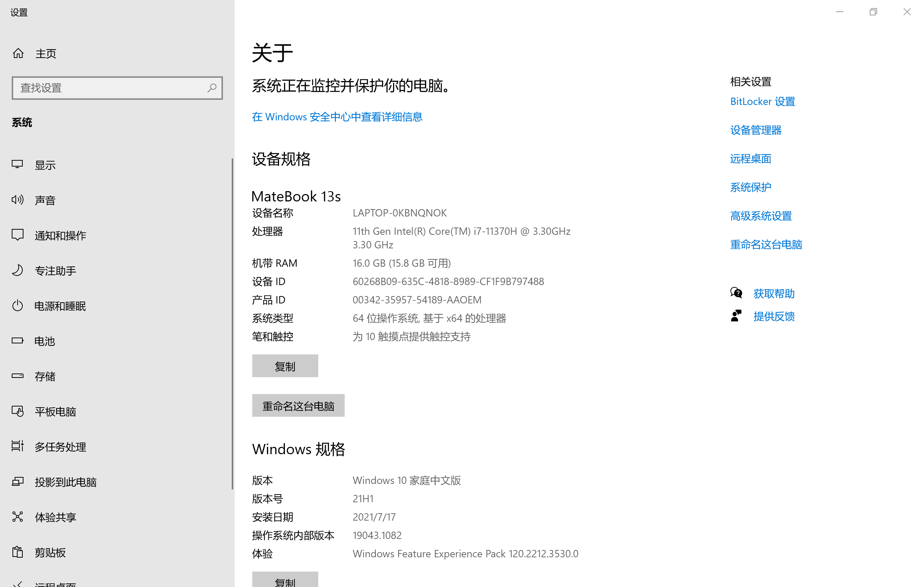This screenshot has height=587, width=924.
Task: Click the 16.0 GB RAM value
Action: (401, 263)
